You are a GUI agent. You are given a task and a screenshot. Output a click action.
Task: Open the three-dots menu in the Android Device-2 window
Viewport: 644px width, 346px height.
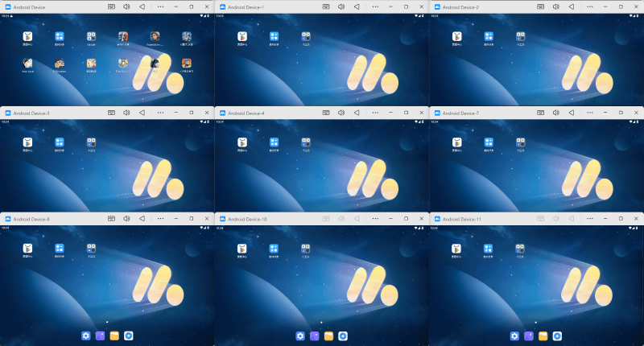pos(590,7)
